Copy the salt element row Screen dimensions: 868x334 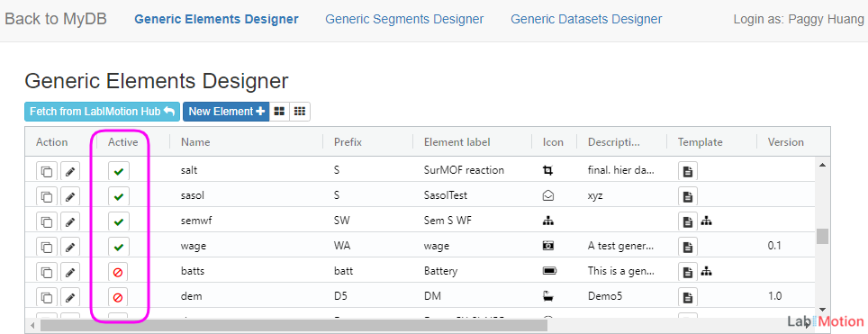[x=47, y=172]
